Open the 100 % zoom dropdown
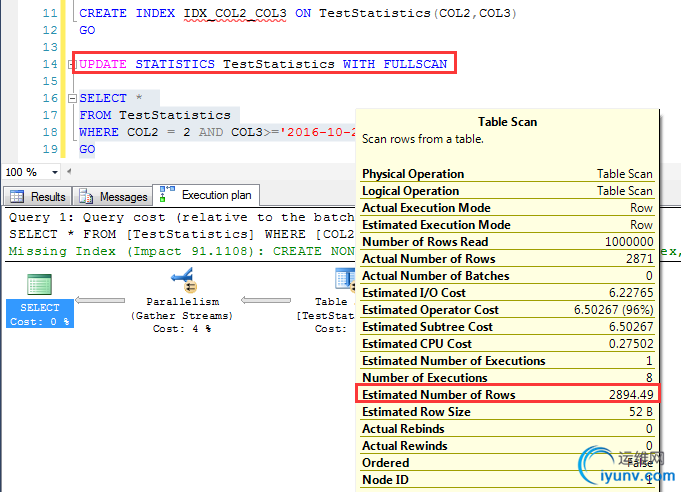The height and width of the screenshot is (492, 681). pos(55,172)
